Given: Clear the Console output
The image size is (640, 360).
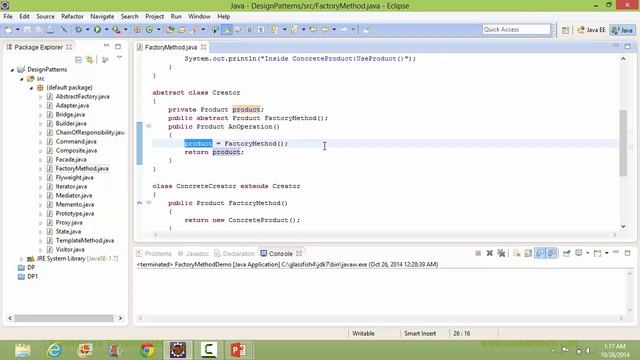Looking at the screenshot, I should 516,253.
